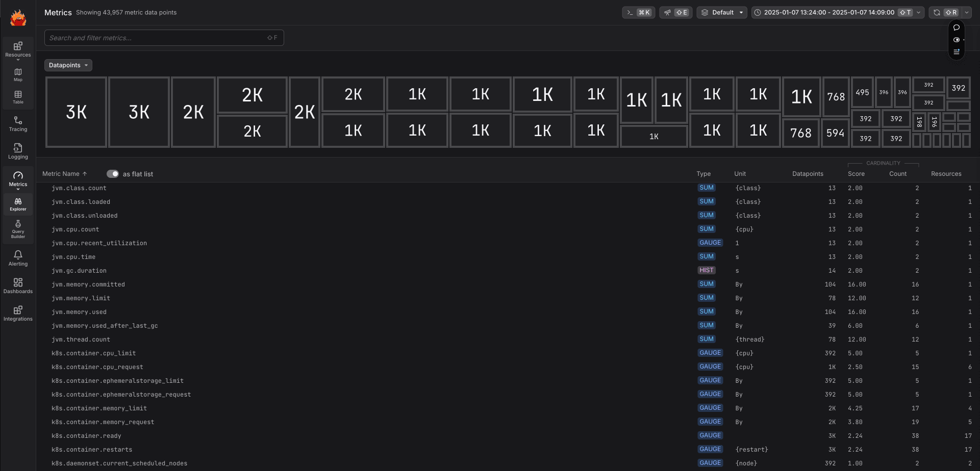
Task: Open the Map view in the sidebar
Action: point(18,75)
